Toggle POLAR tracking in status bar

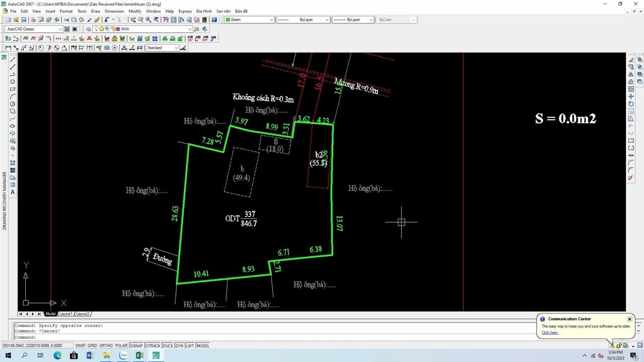[x=121, y=346]
